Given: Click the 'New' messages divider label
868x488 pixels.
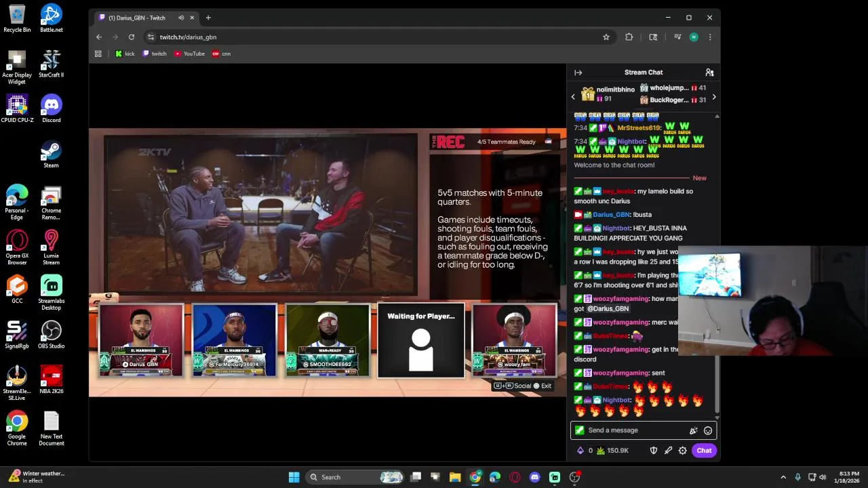Looking at the screenshot, I should click(699, 178).
